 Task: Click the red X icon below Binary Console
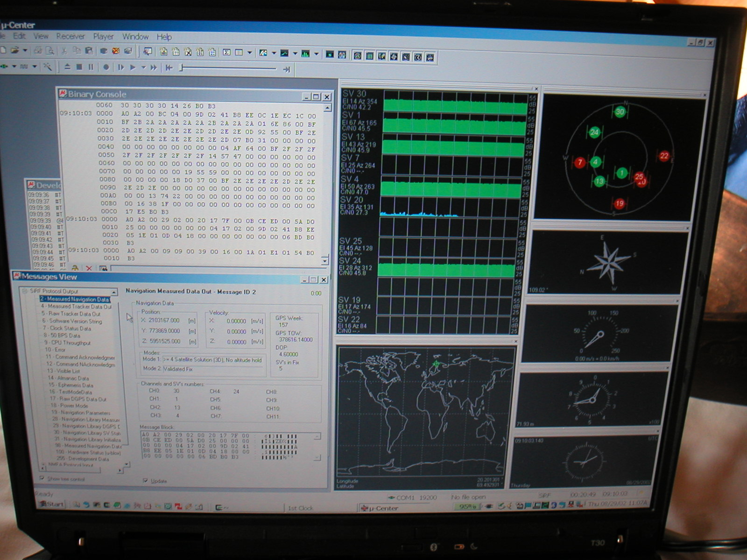[x=89, y=268]
